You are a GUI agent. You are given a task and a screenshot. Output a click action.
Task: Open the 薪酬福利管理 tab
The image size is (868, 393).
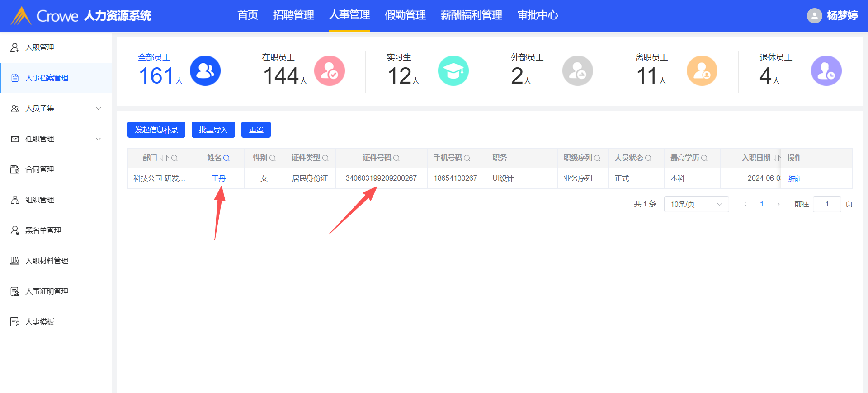[x=472, y=15]
